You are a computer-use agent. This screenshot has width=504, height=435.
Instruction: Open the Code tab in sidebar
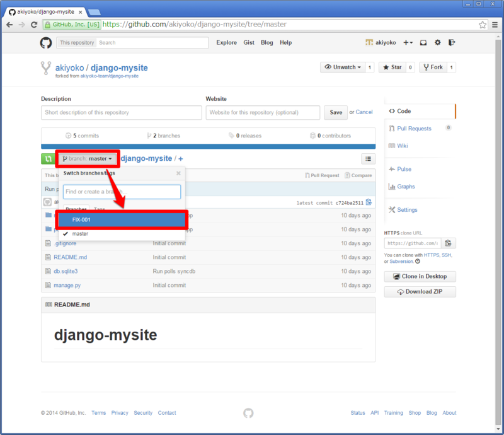420,111
